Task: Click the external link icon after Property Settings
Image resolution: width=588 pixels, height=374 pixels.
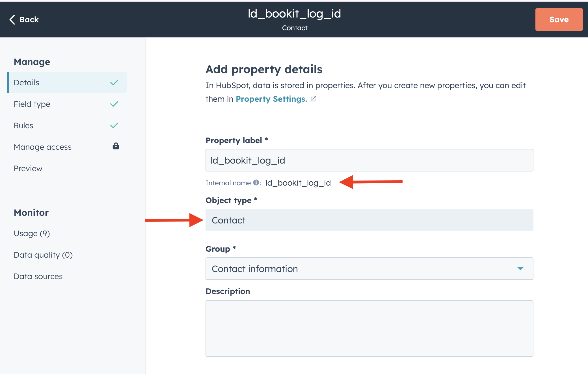Action: (314, 99)
